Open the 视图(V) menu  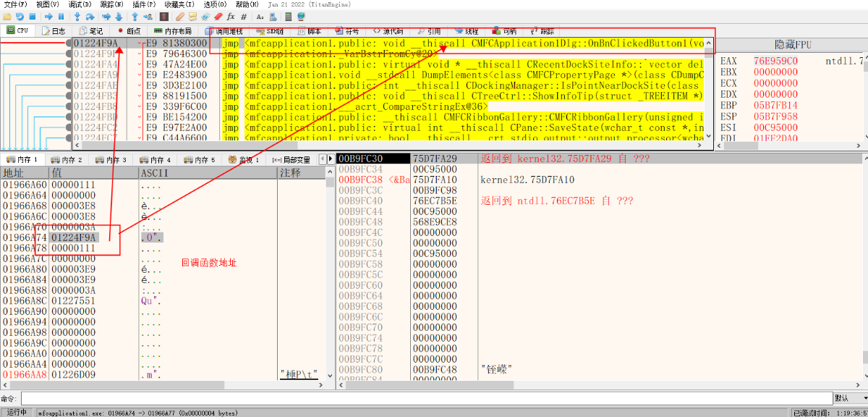click(47, 4)
